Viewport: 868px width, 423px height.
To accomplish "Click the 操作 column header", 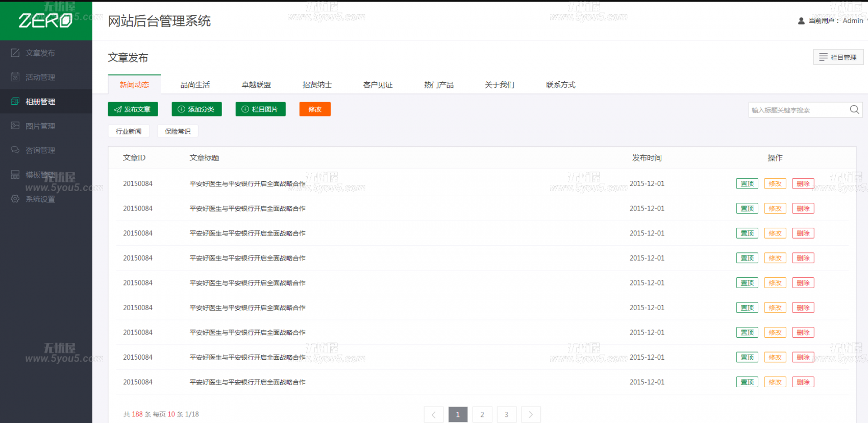I will 775,158.
